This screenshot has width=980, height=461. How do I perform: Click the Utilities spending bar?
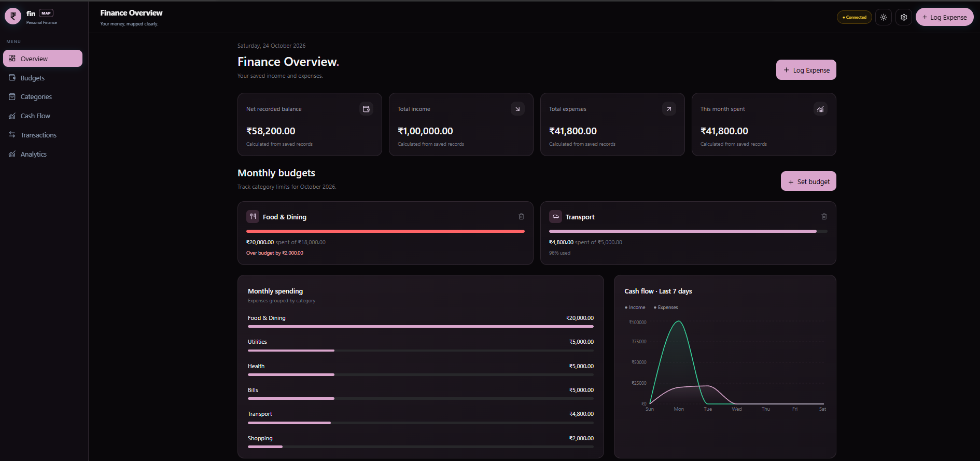point(421,351)
